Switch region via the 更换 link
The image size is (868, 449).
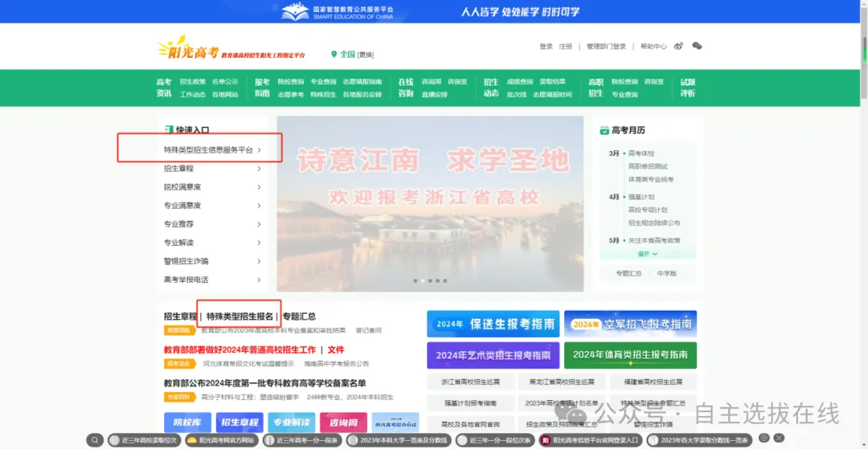click(x=366, y=55)
